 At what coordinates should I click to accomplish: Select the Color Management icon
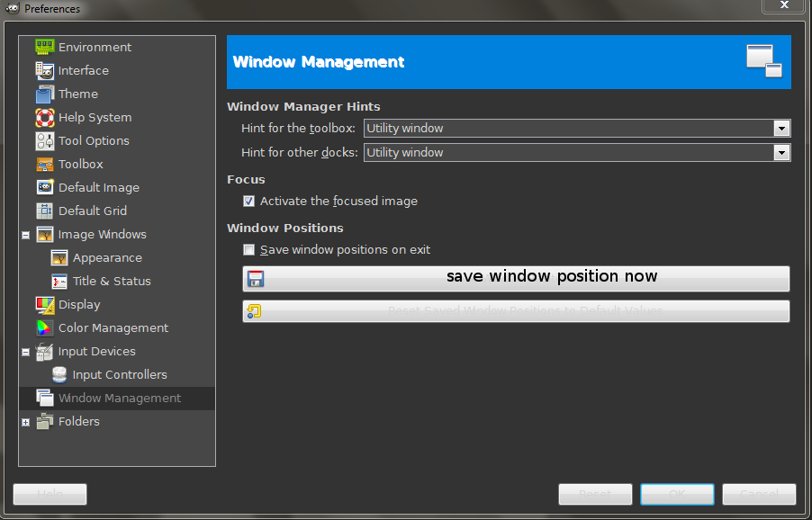click(45, 327)
